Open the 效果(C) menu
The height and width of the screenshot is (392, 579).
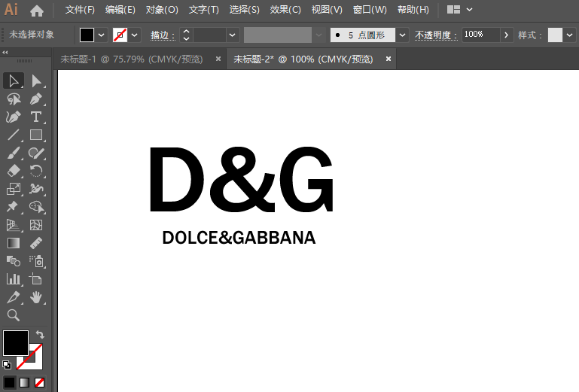285,10
